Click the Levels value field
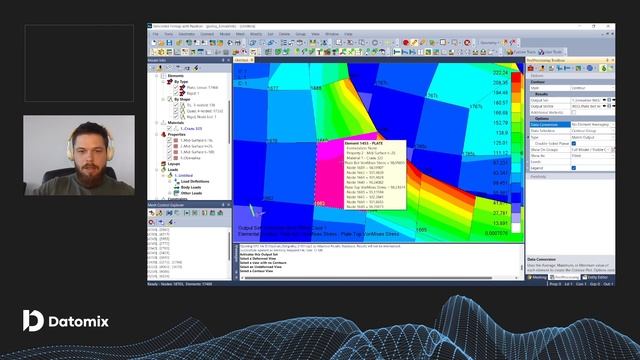Image resolution: width=640 pixels, height=360 pixels. click(x=592, y=162)
